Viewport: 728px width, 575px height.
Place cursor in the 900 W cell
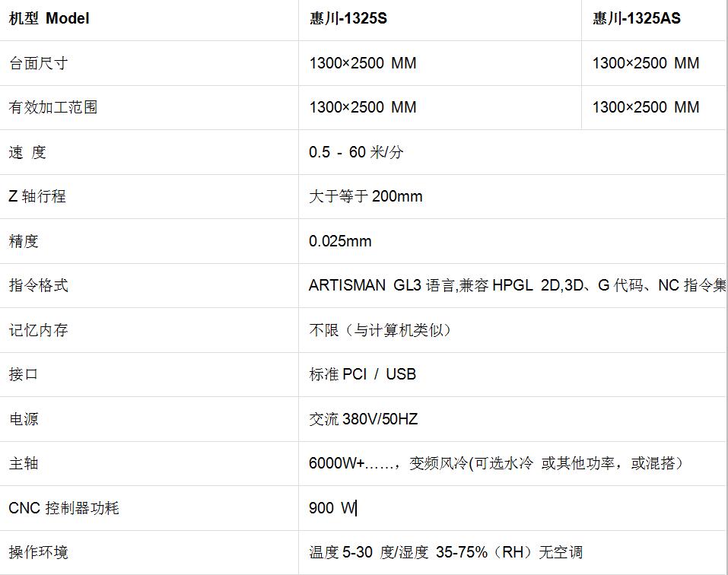(332, 508)
